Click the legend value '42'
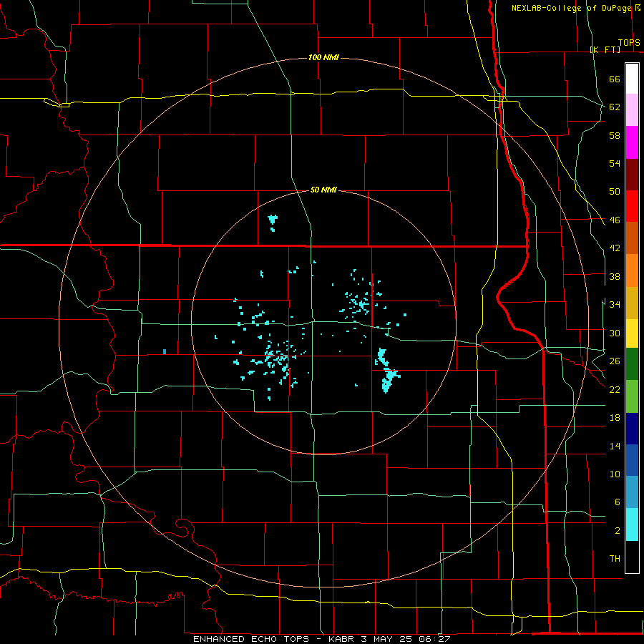This screenshot has width=644, height=644. 615,248
